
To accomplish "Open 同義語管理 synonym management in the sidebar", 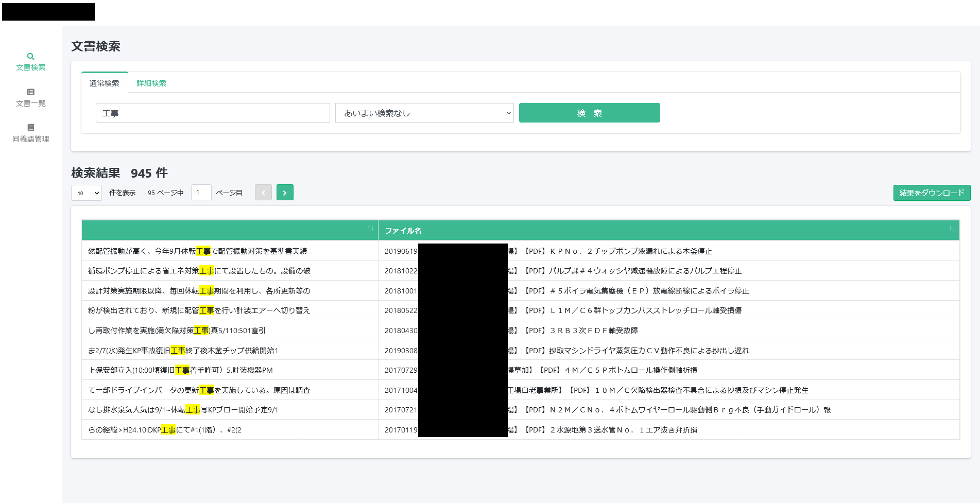I will [30, 133].
